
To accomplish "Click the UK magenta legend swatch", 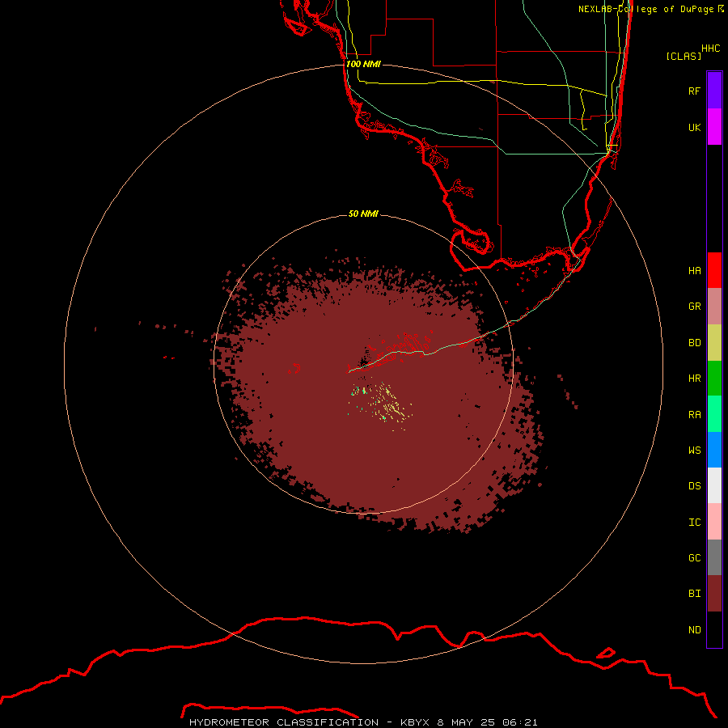I will [x=714, y=127].
